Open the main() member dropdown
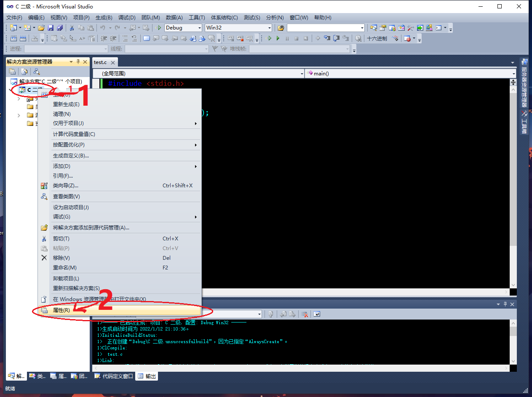The height and width of the screenshot is (397, 532). click(x=513, y=74)
